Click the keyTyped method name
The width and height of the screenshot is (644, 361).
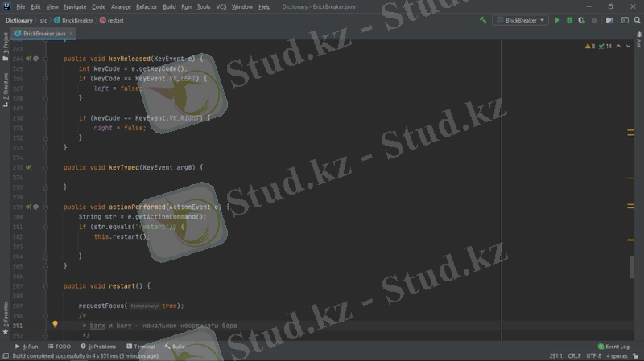124,167
